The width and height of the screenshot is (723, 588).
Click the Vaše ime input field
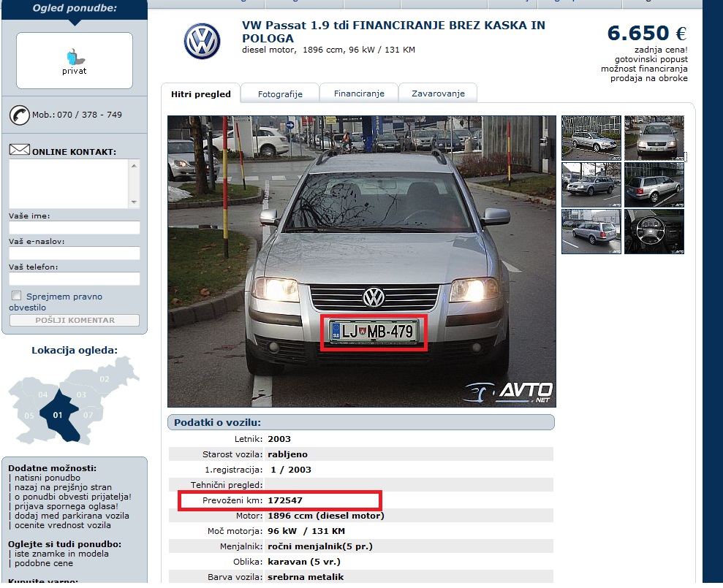point(75,227)
